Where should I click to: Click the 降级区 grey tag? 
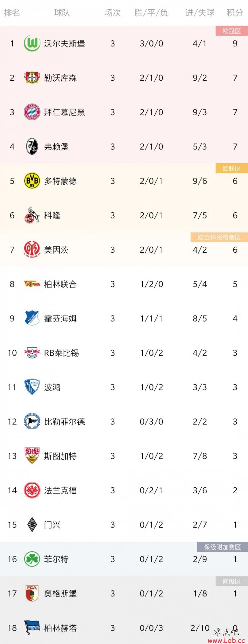coord(231,581)
